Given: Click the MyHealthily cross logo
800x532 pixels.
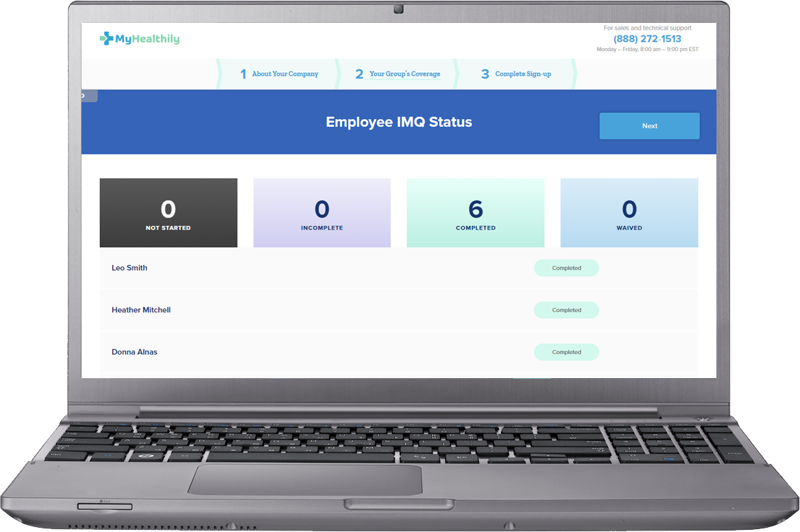Looking at the screenshot, I should 108,38.
